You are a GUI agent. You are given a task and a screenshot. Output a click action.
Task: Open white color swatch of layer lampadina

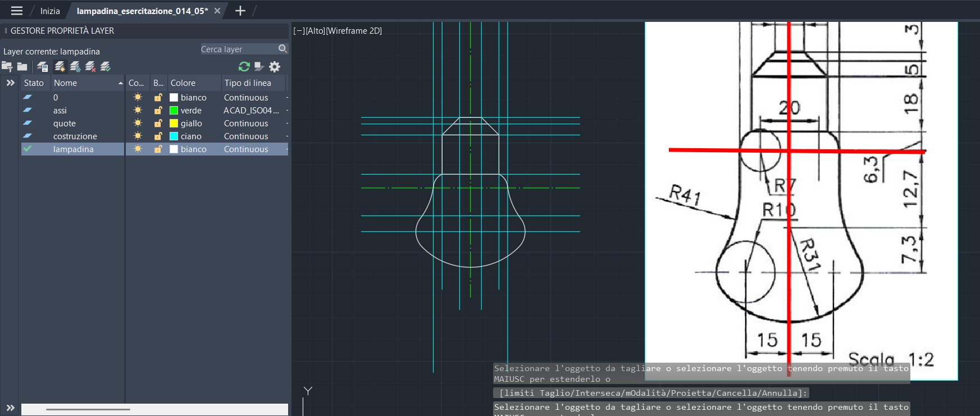174,149
